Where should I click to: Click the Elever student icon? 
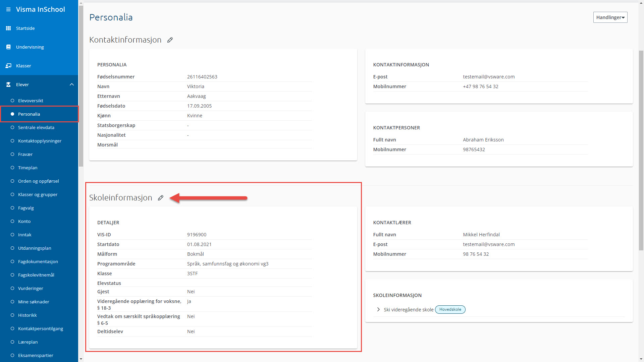pos(8,84)
